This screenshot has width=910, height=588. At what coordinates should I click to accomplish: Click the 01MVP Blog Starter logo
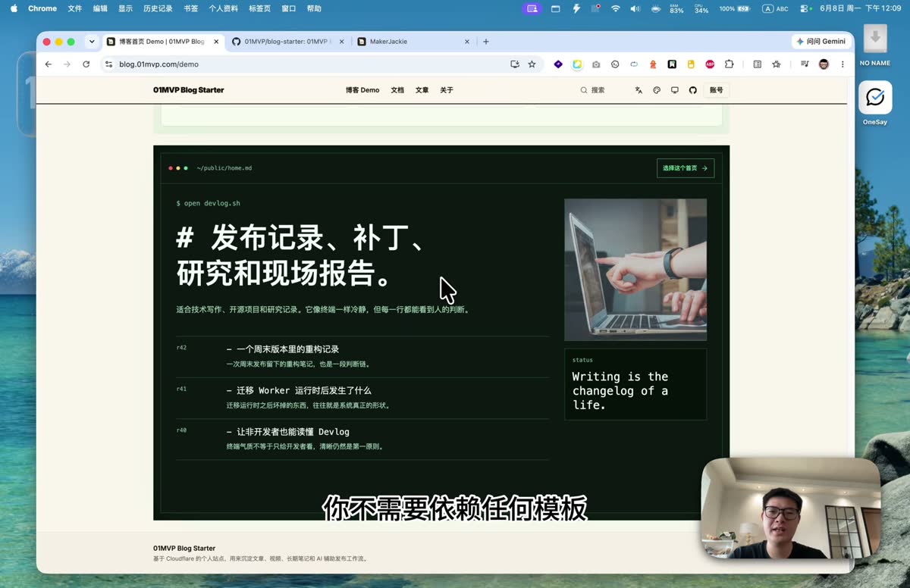pos(189,90)
